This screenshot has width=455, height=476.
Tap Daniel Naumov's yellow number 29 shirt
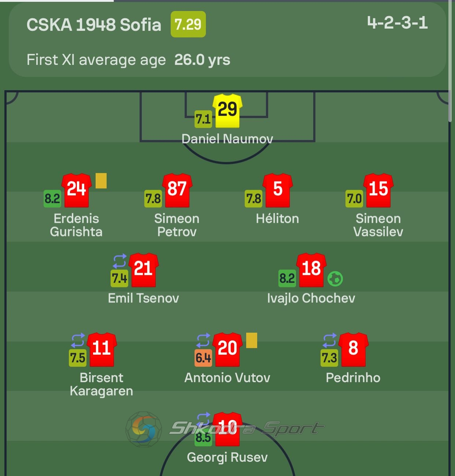pos(227,111)
